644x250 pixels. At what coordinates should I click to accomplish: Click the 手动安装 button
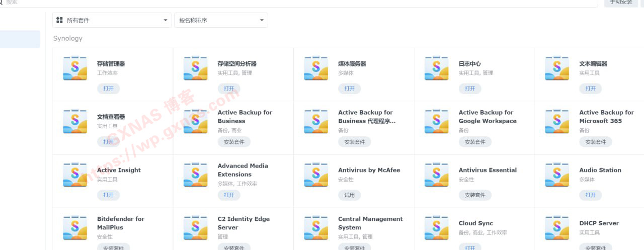621,2
